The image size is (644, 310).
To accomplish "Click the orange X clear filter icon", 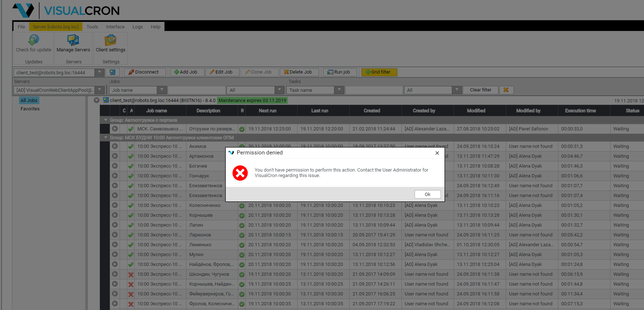I will tap(506, 90).
